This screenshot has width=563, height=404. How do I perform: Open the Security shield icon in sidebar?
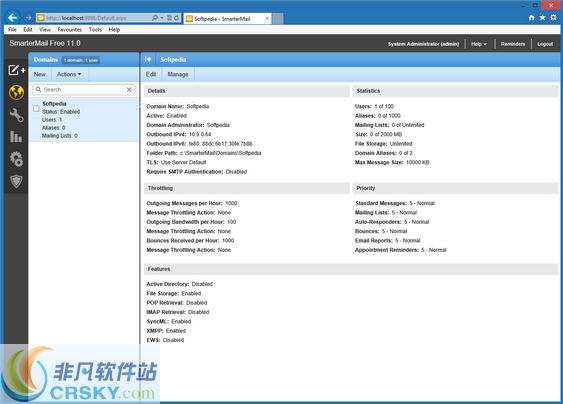(17, 181)
